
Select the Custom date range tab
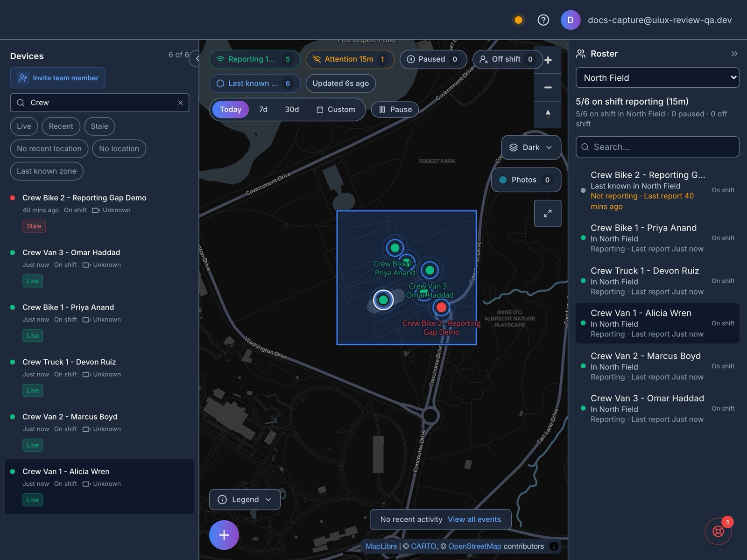coord(336,110)
